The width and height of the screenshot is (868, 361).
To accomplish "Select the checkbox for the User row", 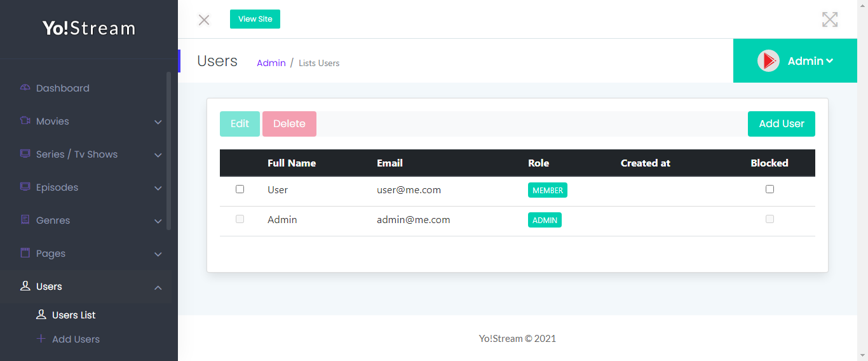I will (x=240, y=189).
